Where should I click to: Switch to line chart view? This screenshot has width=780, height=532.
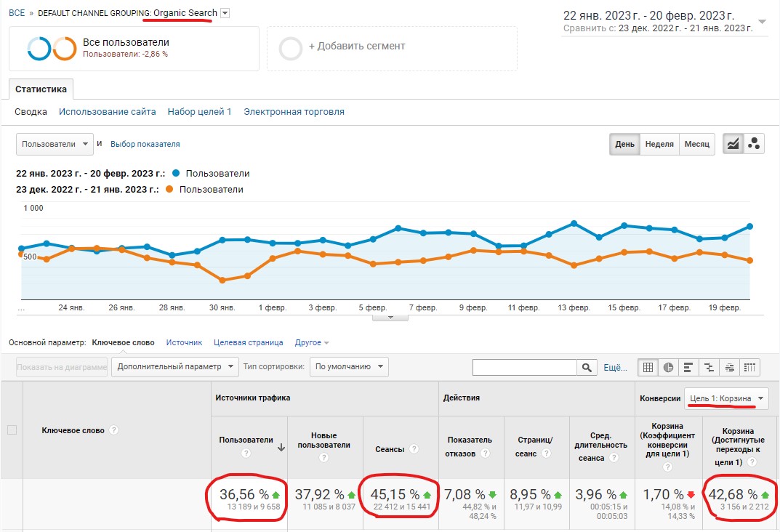pos(733,144)
